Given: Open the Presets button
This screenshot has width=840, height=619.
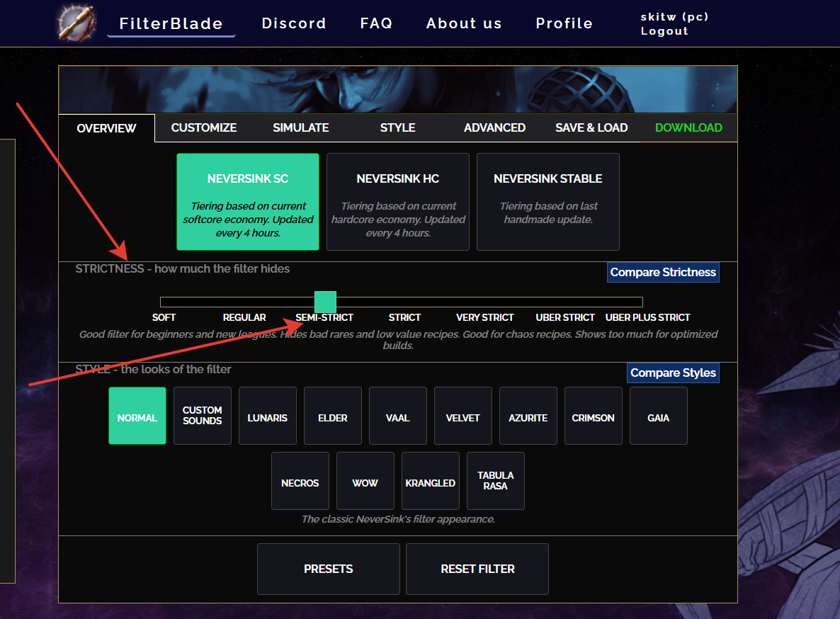Looking at the screenshot, I should click(x=329, y=569).
